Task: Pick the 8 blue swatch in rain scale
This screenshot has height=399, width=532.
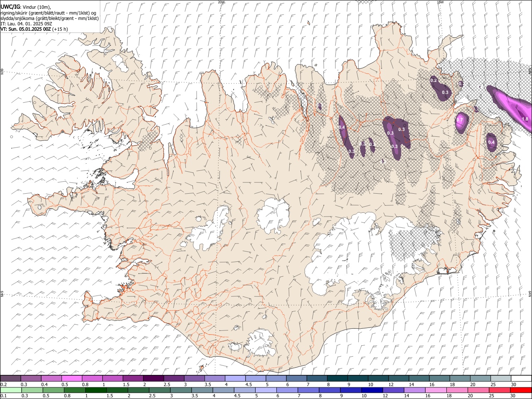Action: (330, 390)
